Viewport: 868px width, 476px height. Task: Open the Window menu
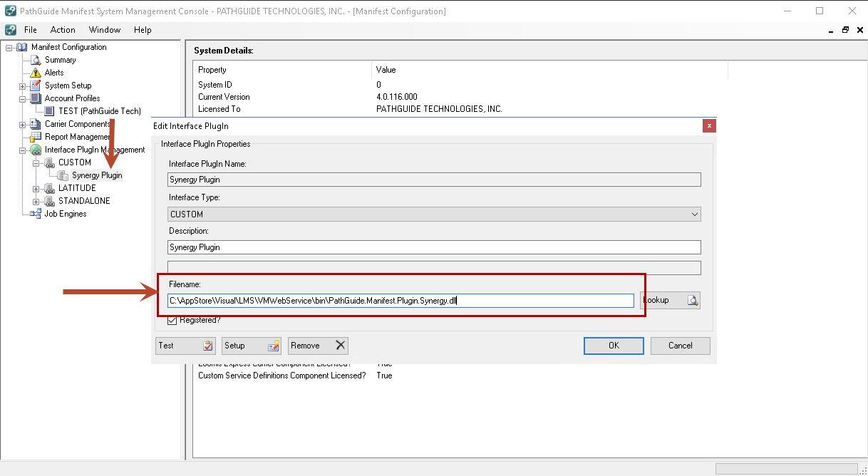(x=105, y=30)
